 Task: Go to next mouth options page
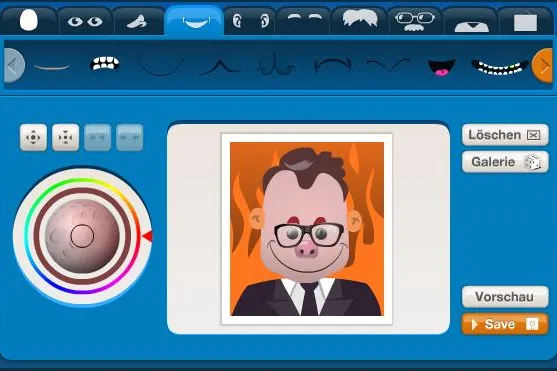click(x=543, y=66)
